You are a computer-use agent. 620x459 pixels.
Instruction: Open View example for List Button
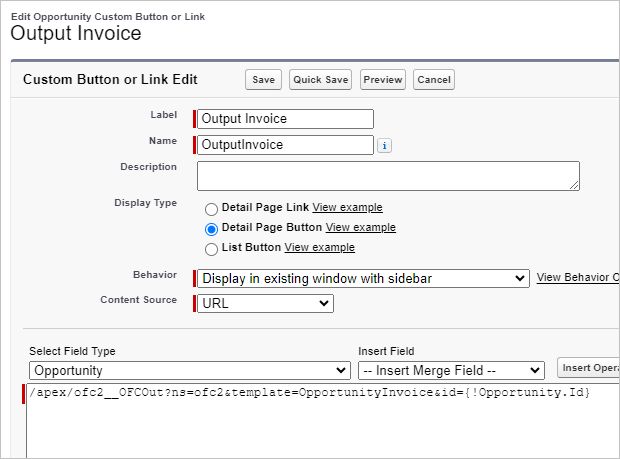[x=319, y=247]
